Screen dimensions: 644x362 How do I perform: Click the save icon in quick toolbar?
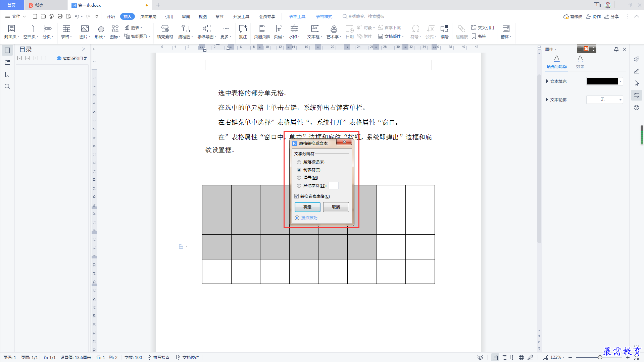(x=43, y=16)
